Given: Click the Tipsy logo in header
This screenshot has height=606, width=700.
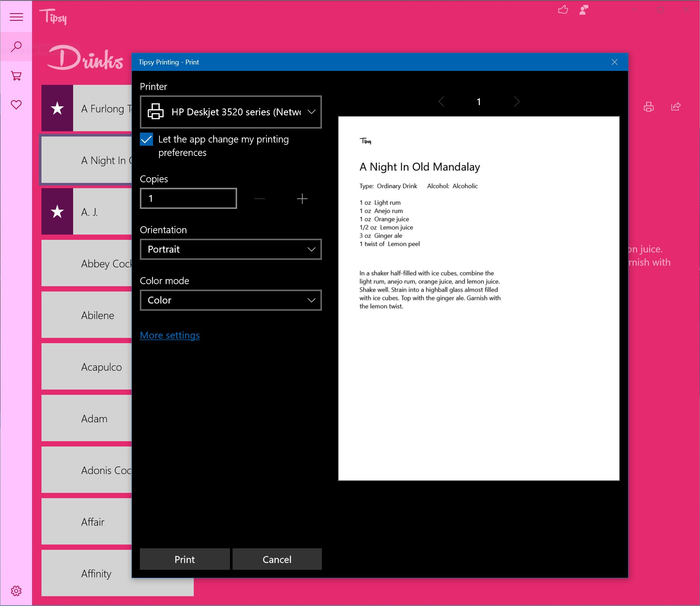Looking at the screenshot, I should pyautogui.click(x=53, y=17).
